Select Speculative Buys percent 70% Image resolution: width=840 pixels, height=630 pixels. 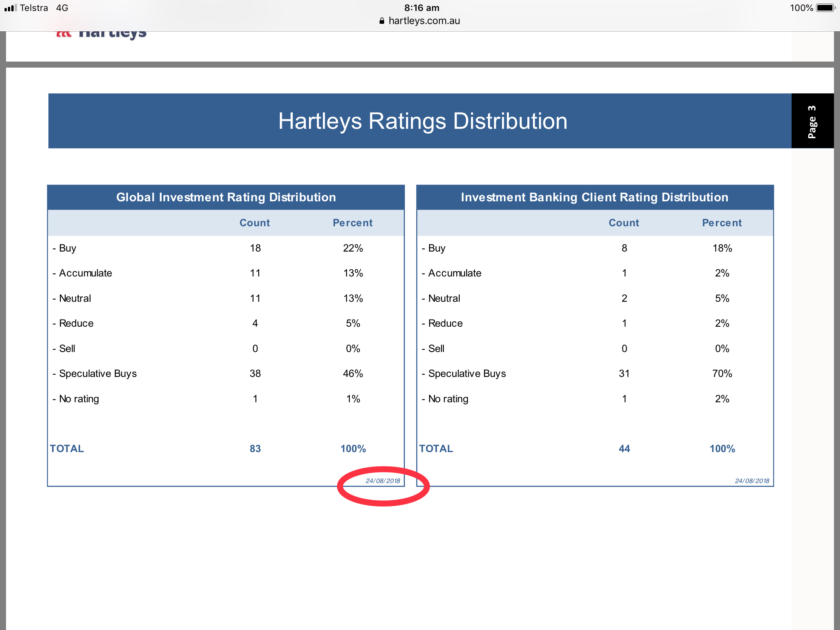coord(722,374)
